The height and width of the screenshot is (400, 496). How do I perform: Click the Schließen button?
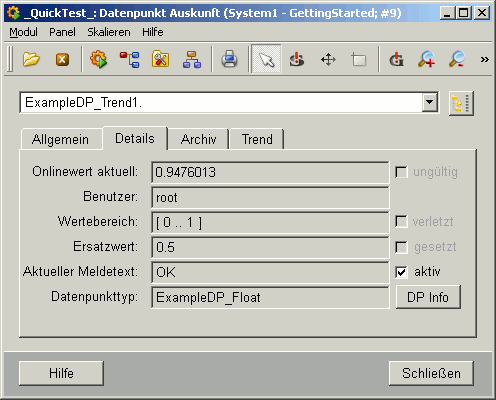(431, 373)
